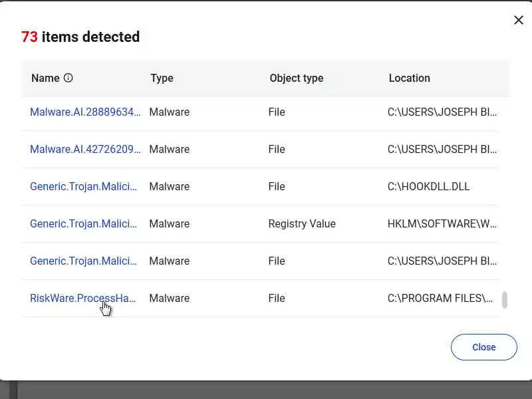Click the detection list scrollbar thumb
This screenshot has height=399, width=532.
(x=505, y=300)
